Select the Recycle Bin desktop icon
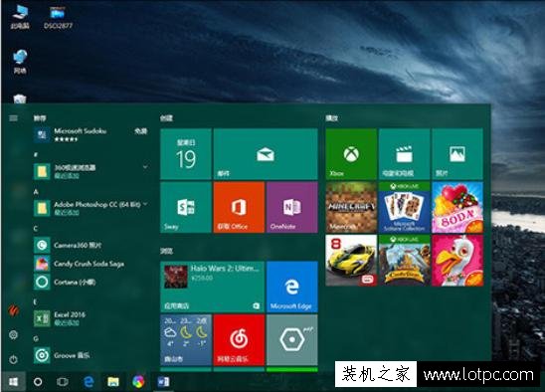This screenshot has width=545, height=392. coord(20,98)
